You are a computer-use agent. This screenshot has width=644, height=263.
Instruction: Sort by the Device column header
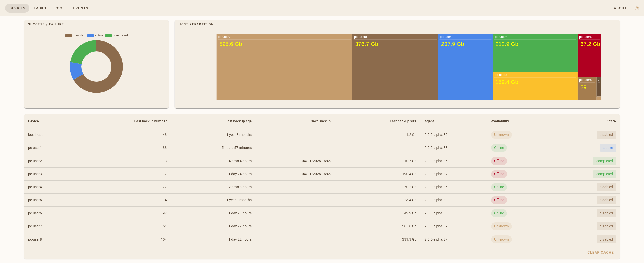click(33, 121)
